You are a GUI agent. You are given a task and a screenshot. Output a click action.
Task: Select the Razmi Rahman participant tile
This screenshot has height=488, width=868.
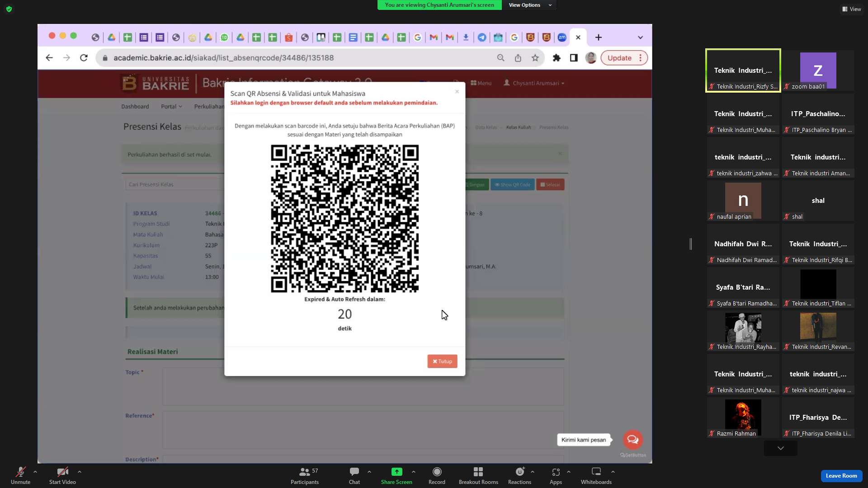click(743, 418)
